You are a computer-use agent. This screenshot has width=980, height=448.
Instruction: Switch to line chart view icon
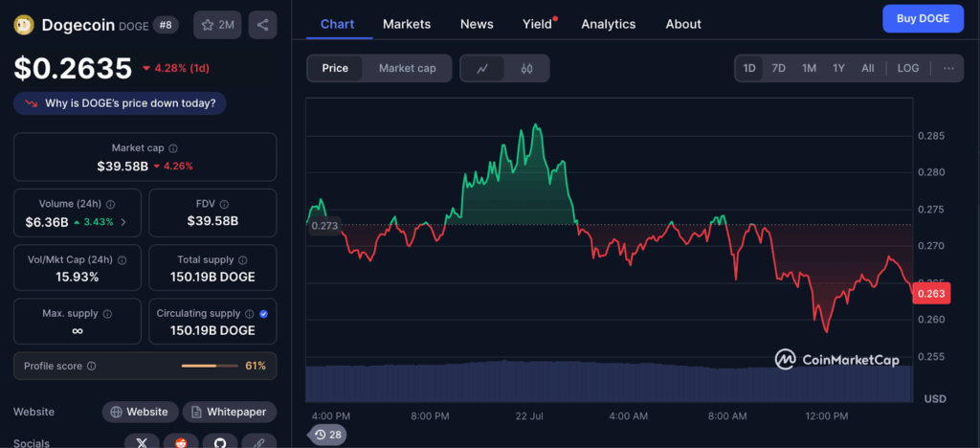tap(483, 68)
